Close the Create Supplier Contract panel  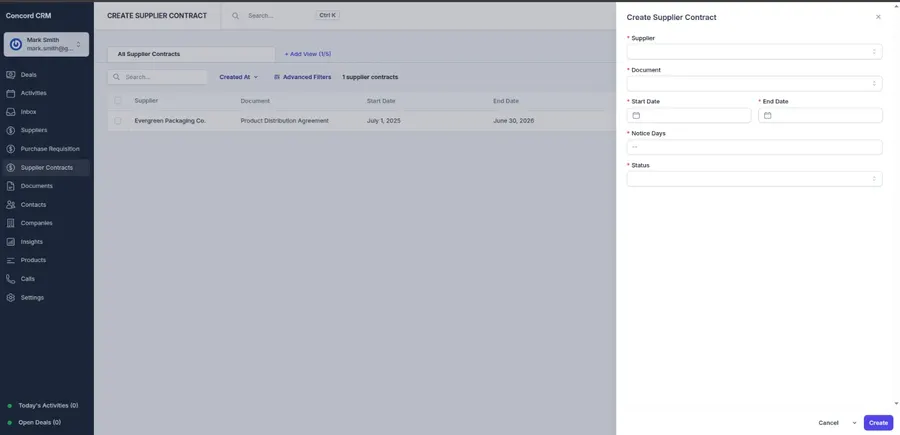click(x=878, y=17)
